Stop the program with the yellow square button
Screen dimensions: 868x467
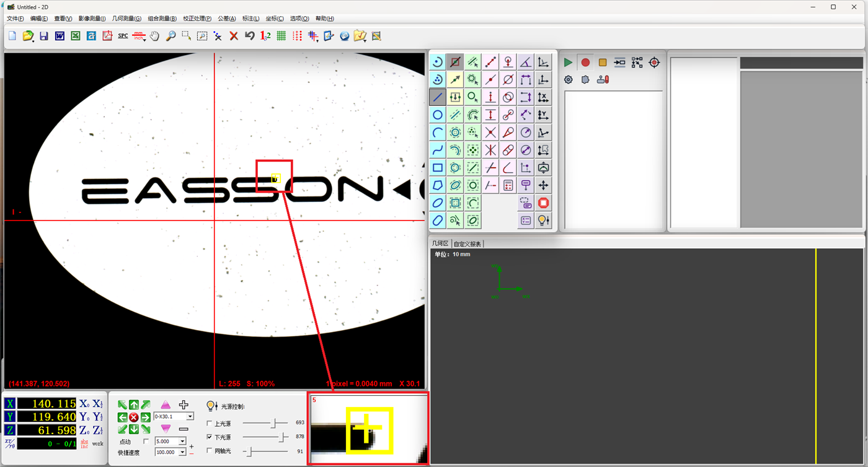(603, 63)
